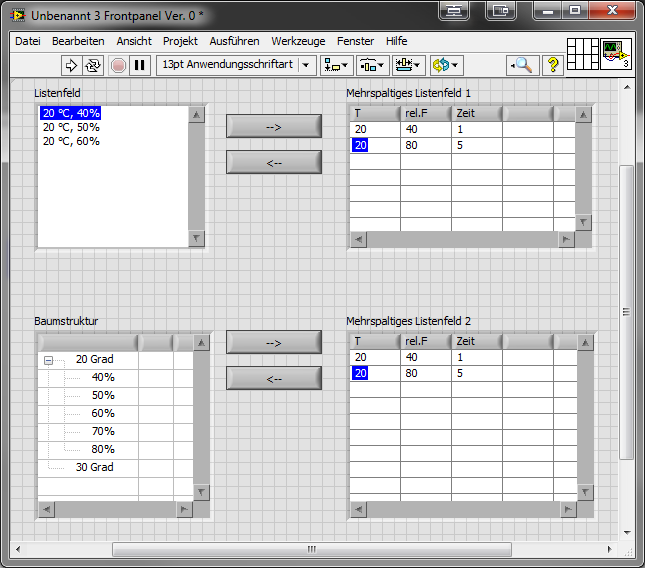Screen dimensions: 645x568
Task: Click cell 40 in Mehrspaltiges Listenfeld 1
Action: pyautogui.click(x=426, y=130)
